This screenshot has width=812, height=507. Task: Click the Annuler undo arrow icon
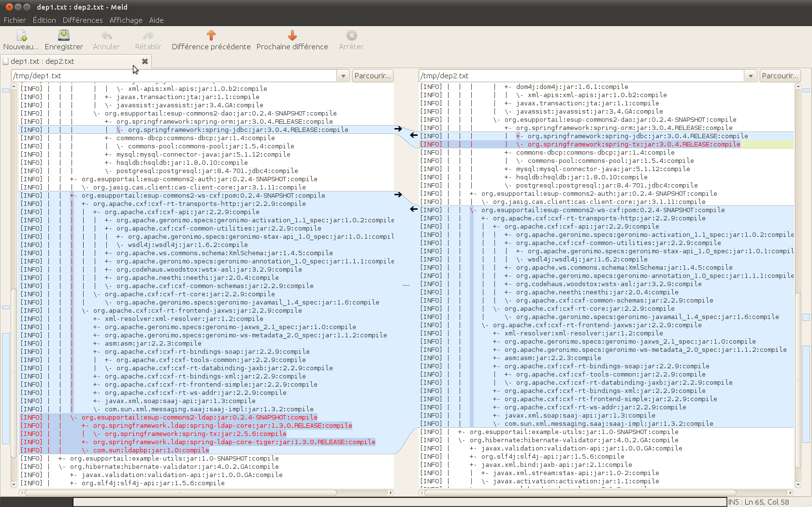106,36
